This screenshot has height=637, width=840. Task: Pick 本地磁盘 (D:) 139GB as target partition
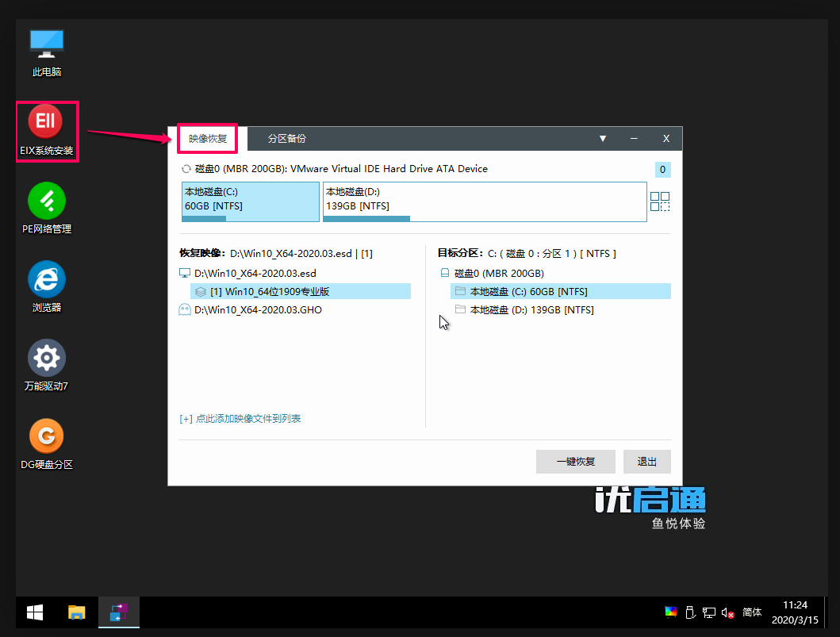tap(531, 310)
